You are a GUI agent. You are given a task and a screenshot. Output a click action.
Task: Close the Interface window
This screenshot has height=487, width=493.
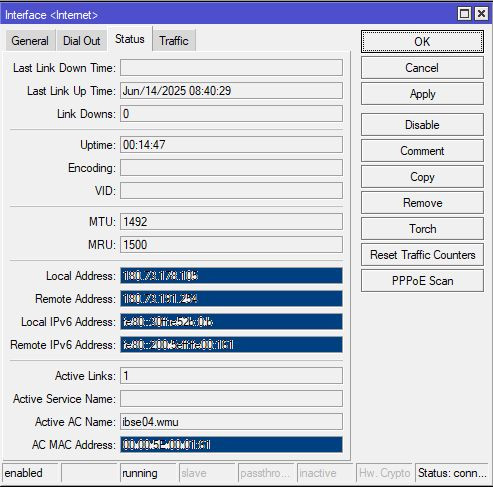click(481, 14)
